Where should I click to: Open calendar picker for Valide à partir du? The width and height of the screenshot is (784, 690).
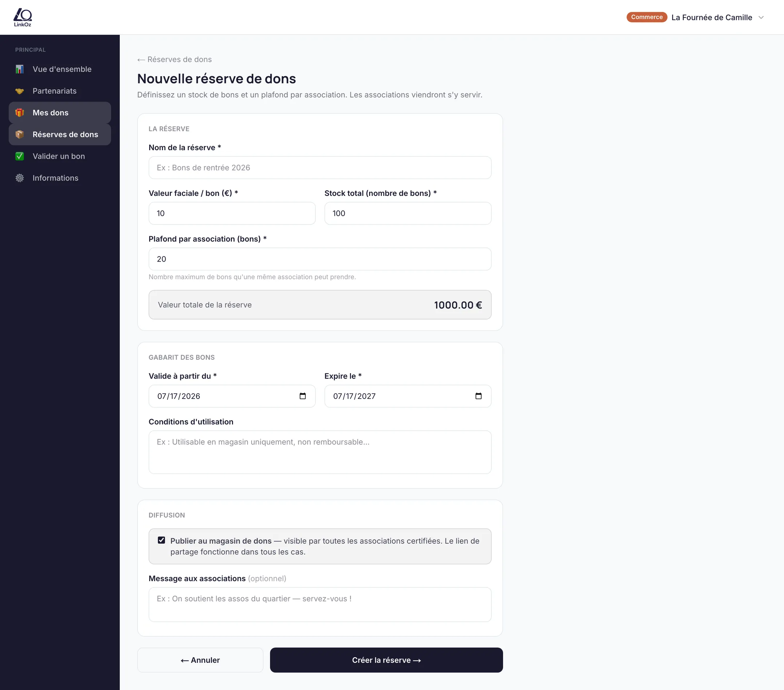click(x=303, y=396)
